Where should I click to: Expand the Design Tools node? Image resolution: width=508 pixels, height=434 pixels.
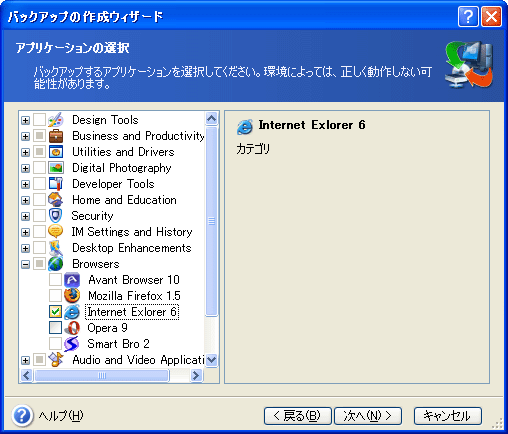click(25, 120)
